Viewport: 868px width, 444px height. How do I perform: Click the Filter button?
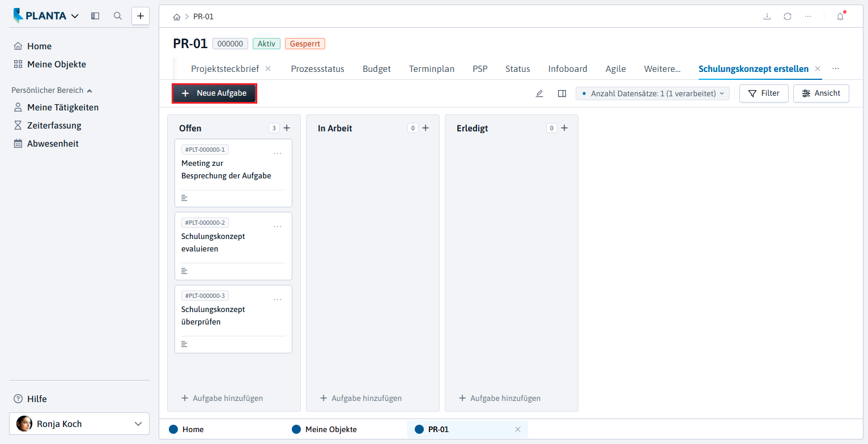[x=764, y=93]
